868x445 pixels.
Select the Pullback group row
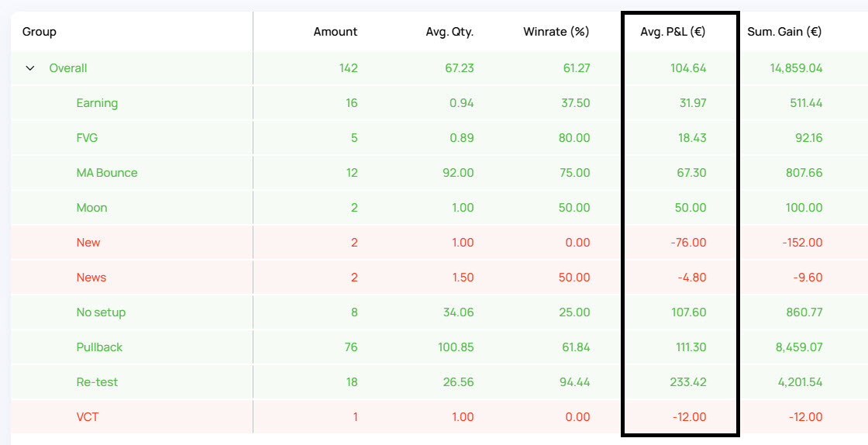(439, 347)
